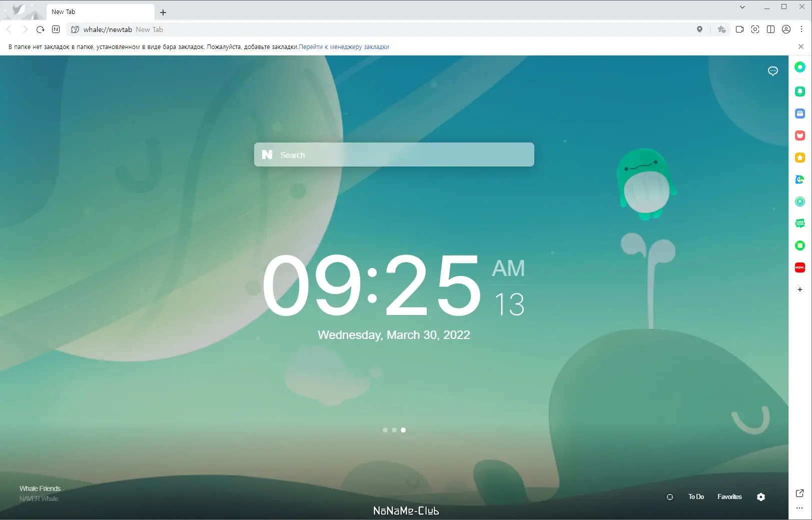Open the Naver home button
This screenshot has height=520, width=812.
(x=56, y=29)
